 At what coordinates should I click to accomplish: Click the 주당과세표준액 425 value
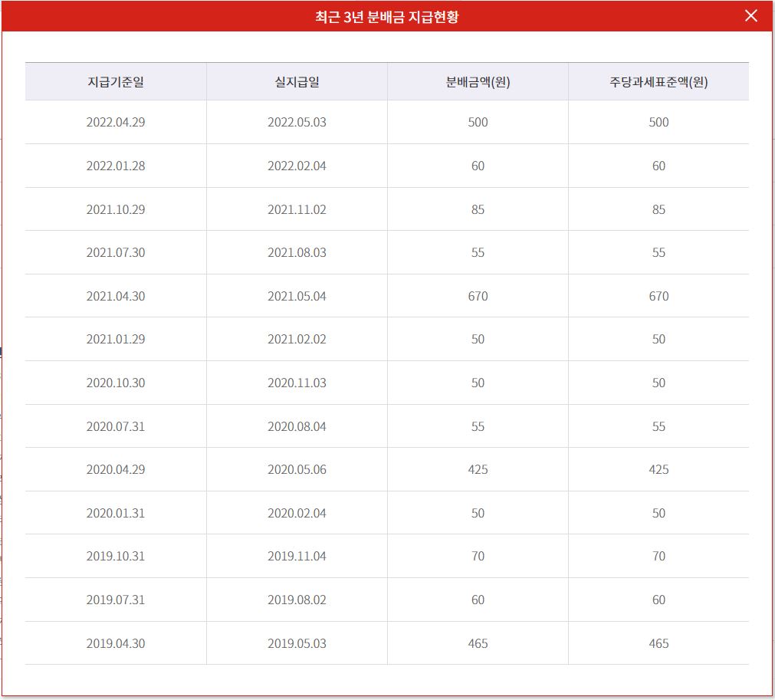pos(658,469)
